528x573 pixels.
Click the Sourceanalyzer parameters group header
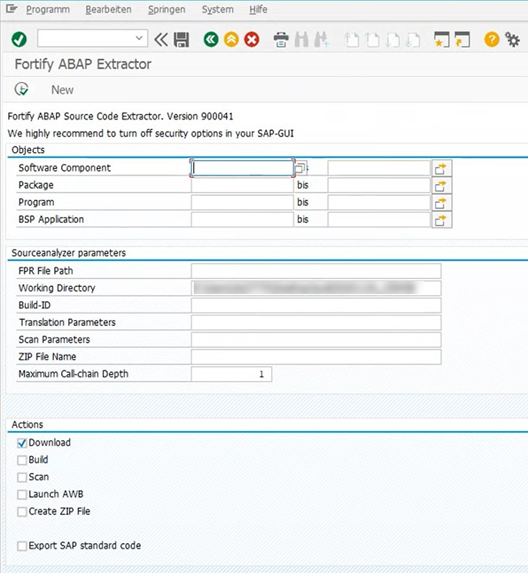tap(68, 253)
